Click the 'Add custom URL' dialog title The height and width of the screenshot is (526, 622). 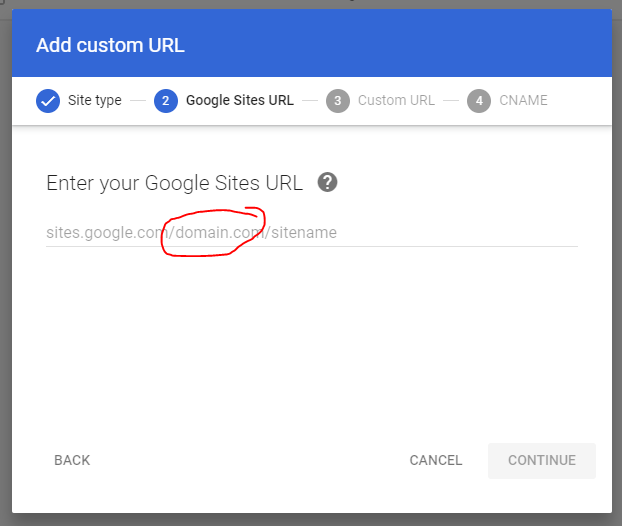pyautogui.click(x=110, y=45)
